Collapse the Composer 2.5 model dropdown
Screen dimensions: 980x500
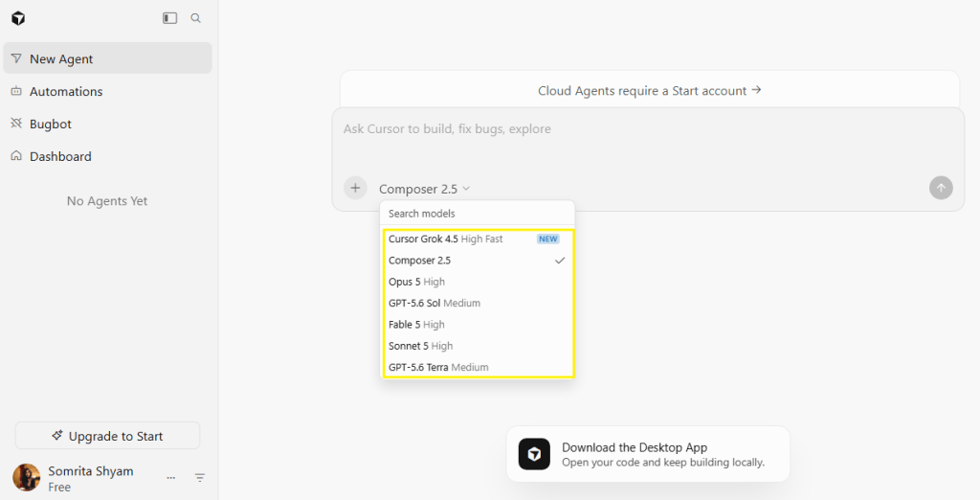pos(424,189)
